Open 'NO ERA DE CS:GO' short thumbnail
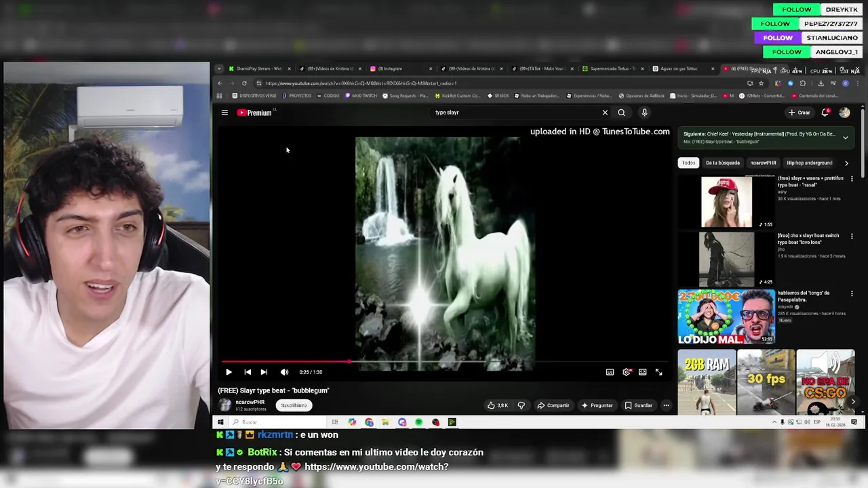Screen dimensions: 868x488 pos(825,382)
